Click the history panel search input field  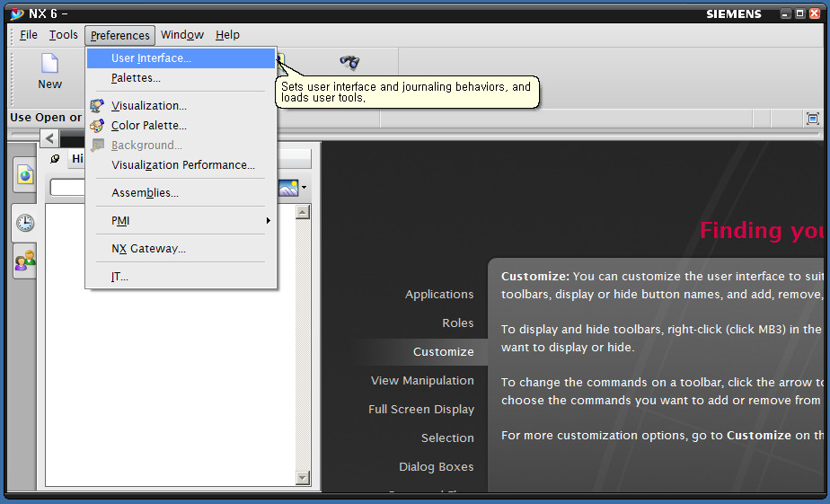pyautogui.click(x=67, y=187)
